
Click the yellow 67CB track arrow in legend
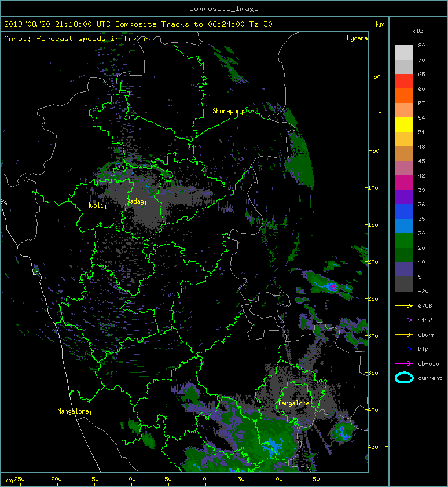404,305
